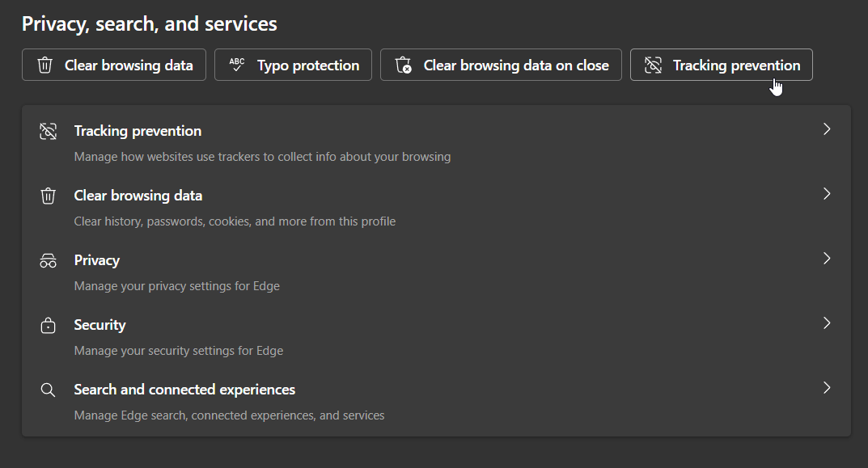Click the clock-trash icon on Clear browsing data on close
Screen dimensions: 868x468
pyautogui.click(x=402, y=65)
